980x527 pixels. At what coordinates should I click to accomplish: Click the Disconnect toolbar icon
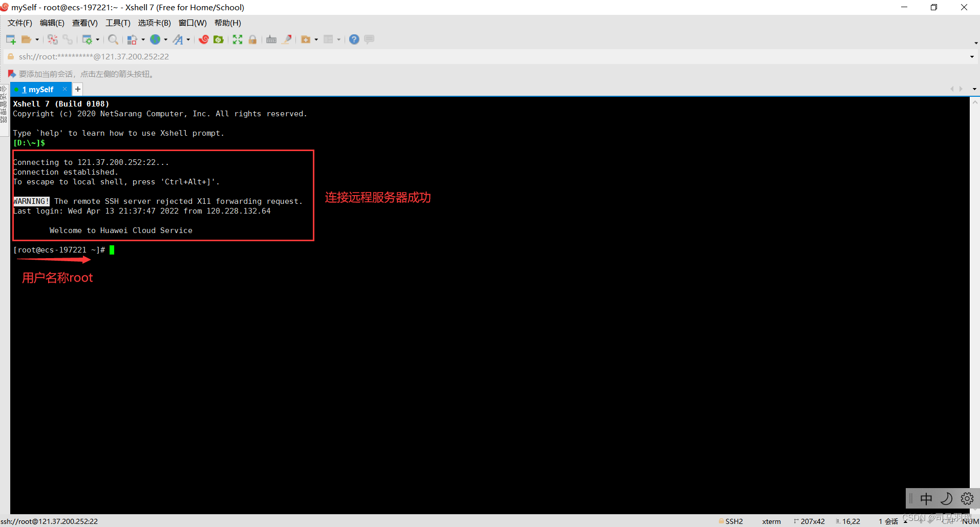[53, 39]
